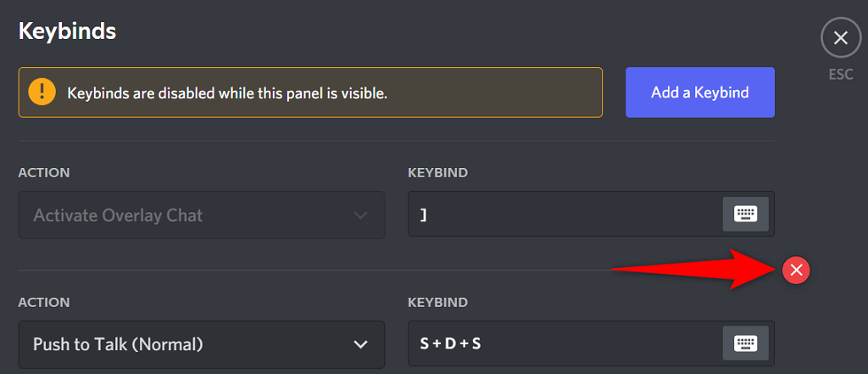This screenshot has width=868, height=374.
Task: Click the red arrow pointing at the X
Action: tap(695, 270)
